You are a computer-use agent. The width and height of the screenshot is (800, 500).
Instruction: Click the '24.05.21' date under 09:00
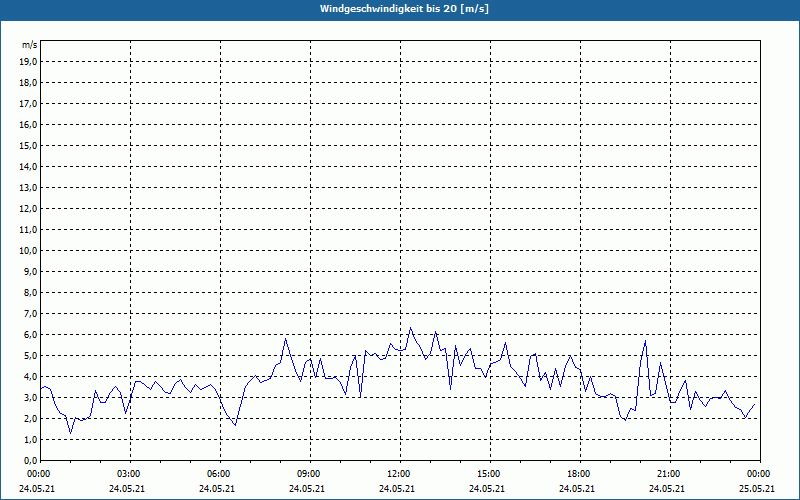point(307,489)
